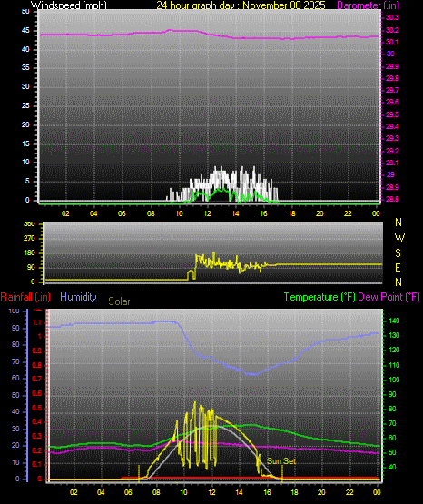This screenshot has width=423, height=504.
Task: Select the Humidity legend label
Action: (78, 297)
